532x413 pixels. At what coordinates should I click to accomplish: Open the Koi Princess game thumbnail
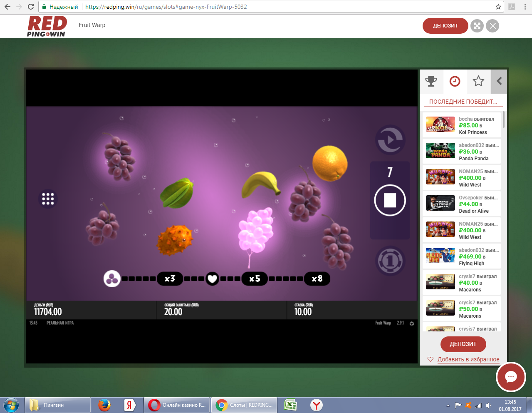(440, 124)
